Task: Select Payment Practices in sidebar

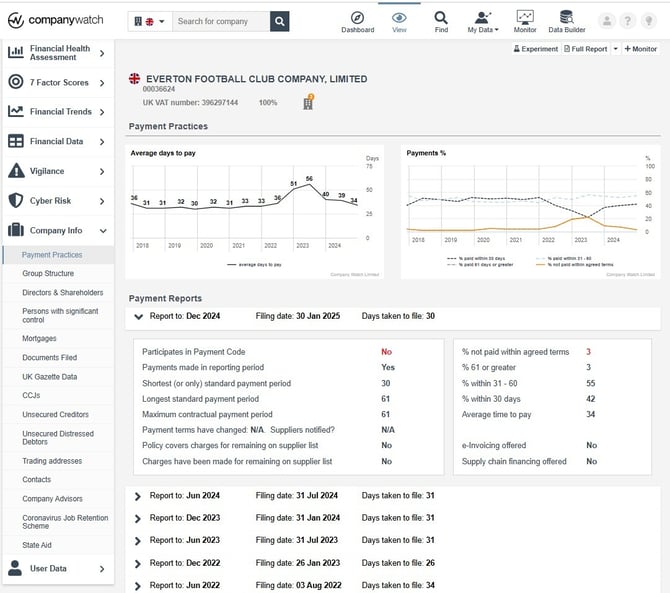Action: pyautogui.click(x=52, y=255)
